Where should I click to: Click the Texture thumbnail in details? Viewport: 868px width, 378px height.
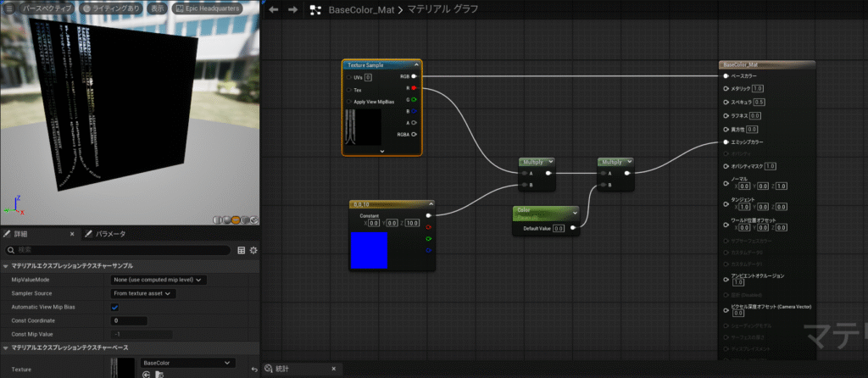122,368
